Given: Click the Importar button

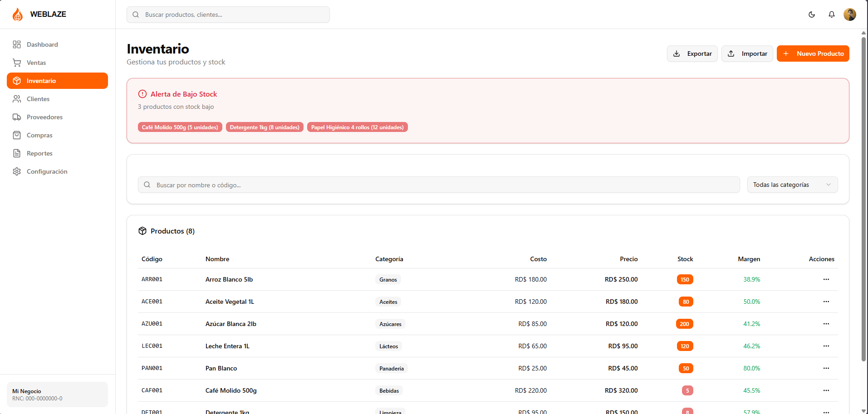Looking at the screenshot, I should 747,54.
